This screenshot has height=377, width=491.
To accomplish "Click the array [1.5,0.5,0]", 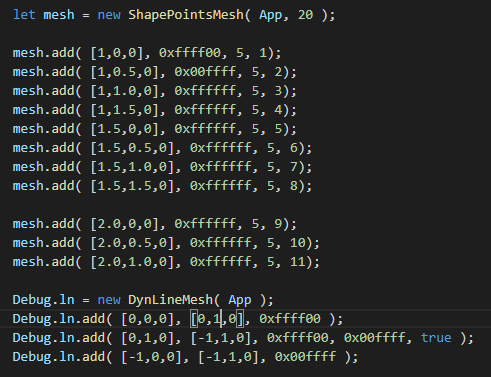I will pos(132,148).
